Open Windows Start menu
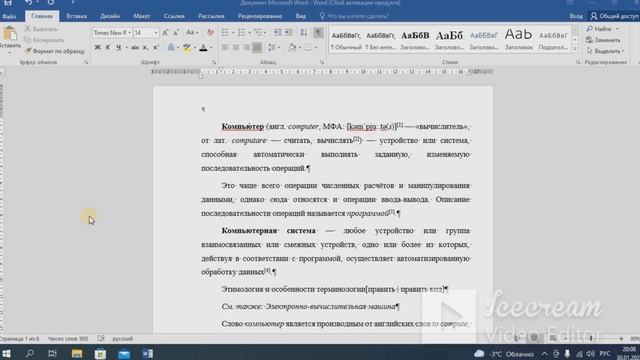Screen dimensions: 640x360 click(x=7, y=353)
